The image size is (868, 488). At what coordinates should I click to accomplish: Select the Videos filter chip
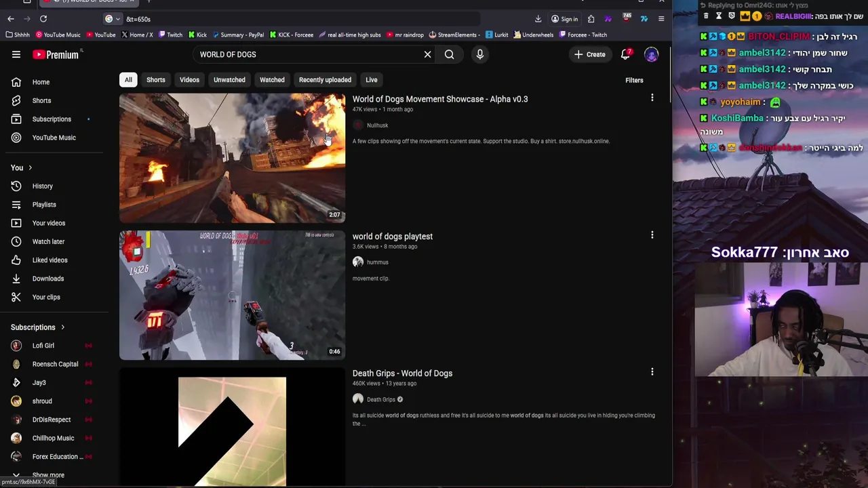pos(189,80)
